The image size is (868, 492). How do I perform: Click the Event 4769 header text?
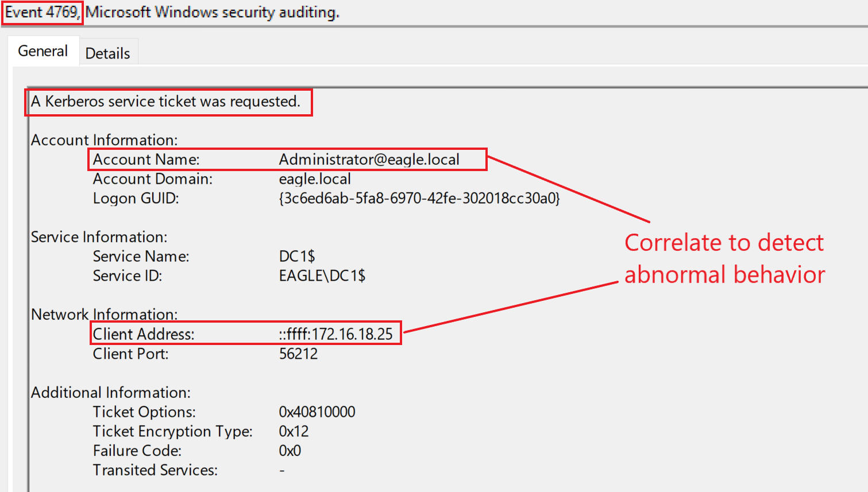point(41,12)
